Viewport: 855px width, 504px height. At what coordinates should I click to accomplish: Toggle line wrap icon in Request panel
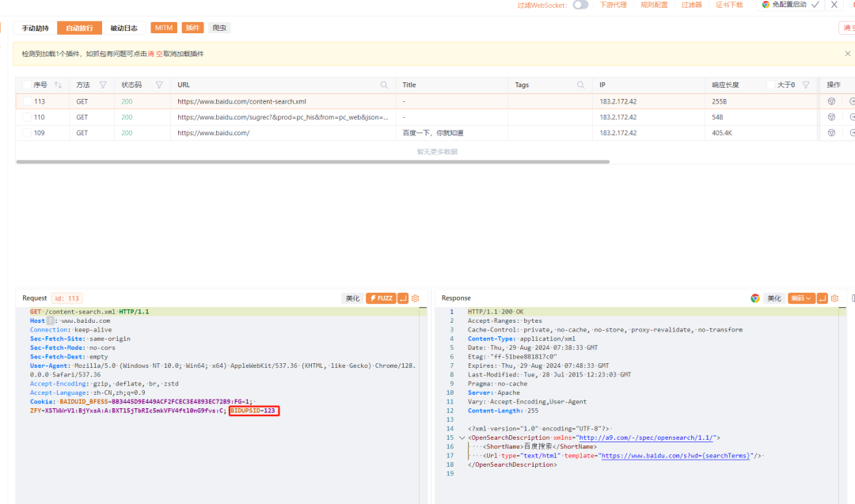(x=403, y=298)
